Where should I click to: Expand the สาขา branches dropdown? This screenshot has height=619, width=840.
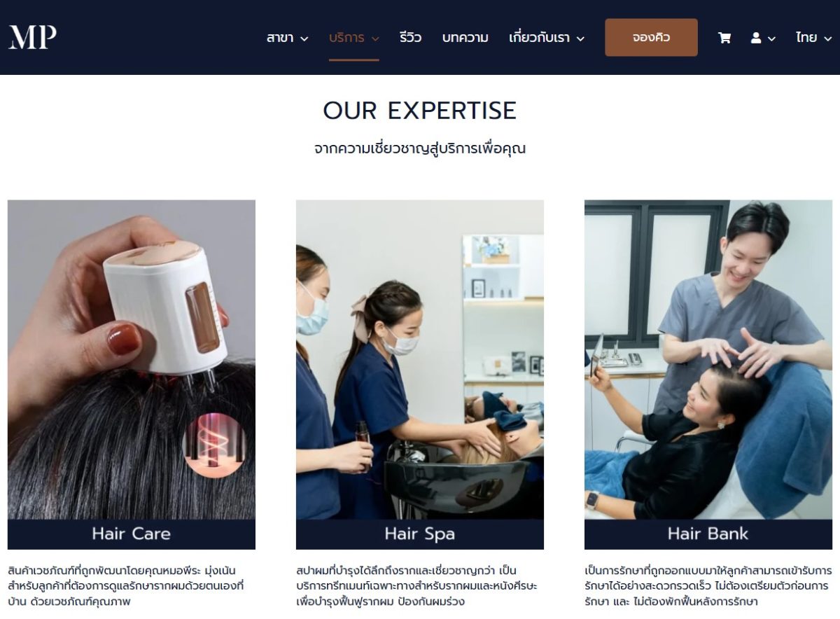coord(287,38)
